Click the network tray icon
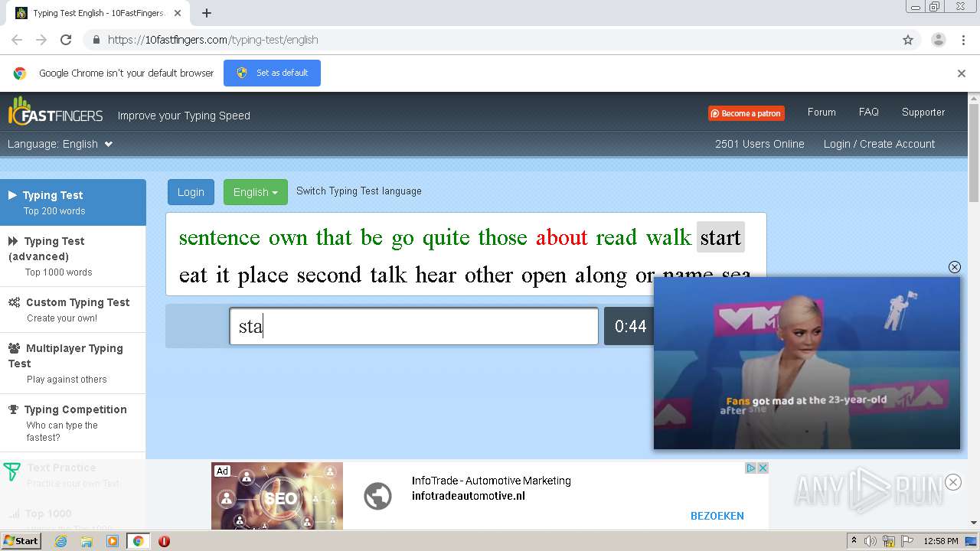This screenshot has height=551, width=980. tap(889, 541)
